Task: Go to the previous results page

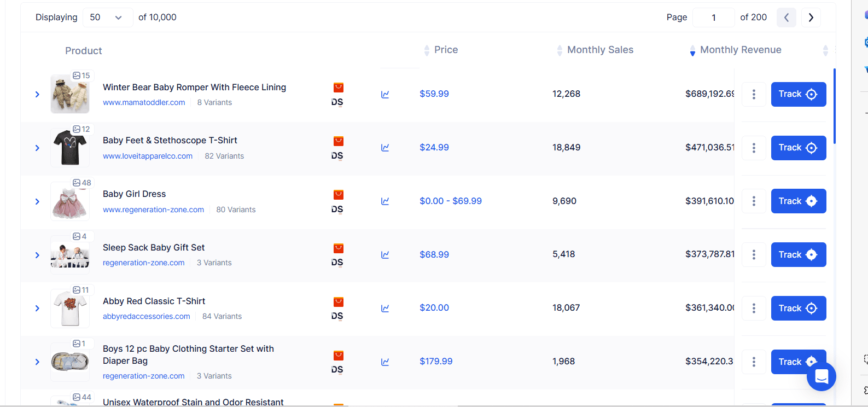Action: coord(787,18)
